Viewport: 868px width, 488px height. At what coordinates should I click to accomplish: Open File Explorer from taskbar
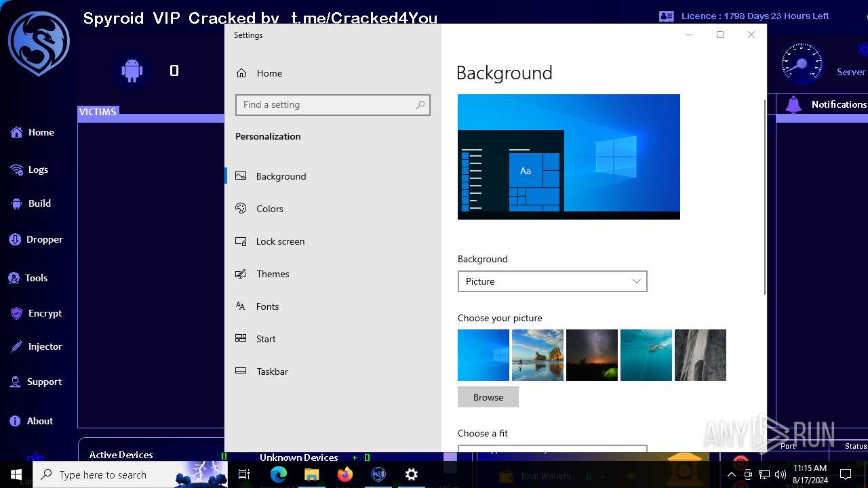coord(312,474)
